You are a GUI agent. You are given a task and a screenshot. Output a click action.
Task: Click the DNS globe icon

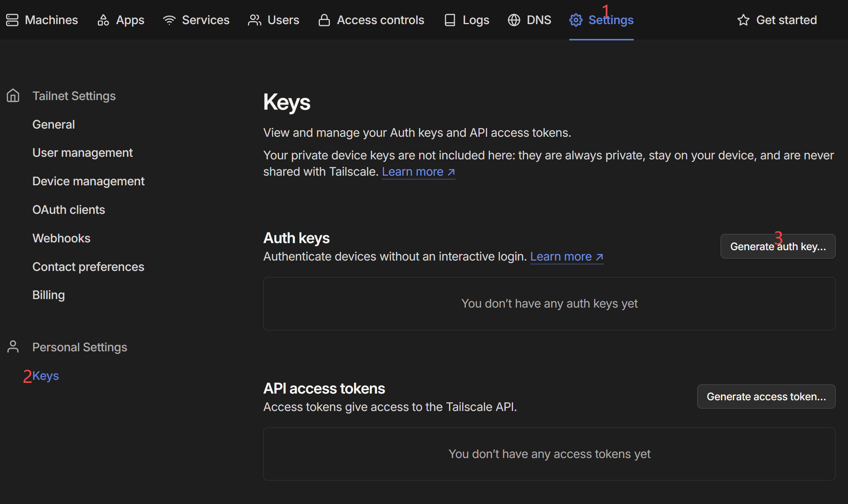(x=514, y=20)
